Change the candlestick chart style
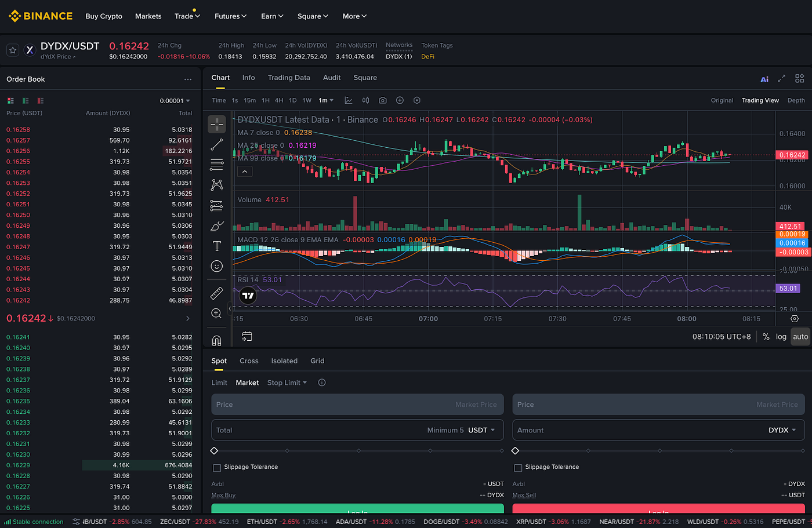812x528 pixels. pos(366,100)
